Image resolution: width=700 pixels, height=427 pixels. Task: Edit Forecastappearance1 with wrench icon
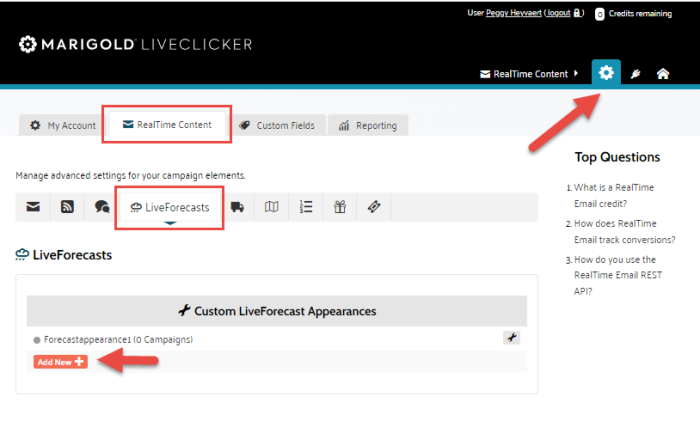tap(510, 338)
